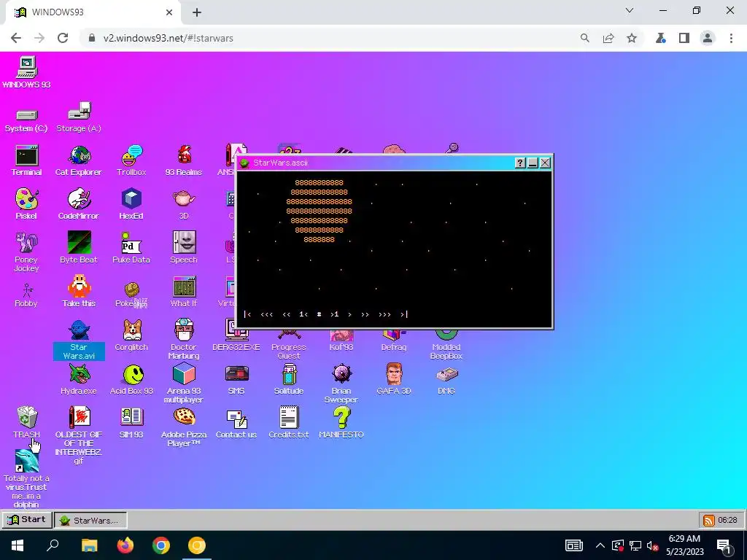Open MANIFESTO question mark icon
Screen dimensions: 747x560
coord(341,417)
